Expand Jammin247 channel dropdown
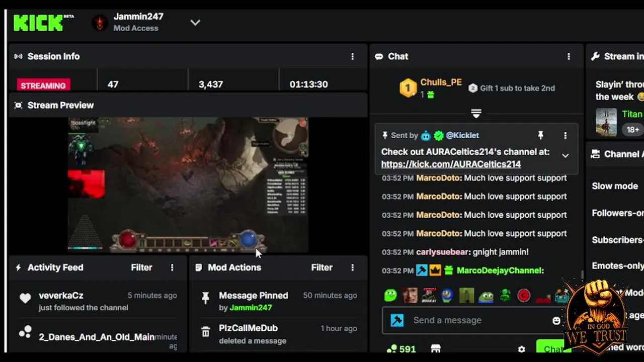This screenshot has height=362, width=644. (x=195, y=23)
